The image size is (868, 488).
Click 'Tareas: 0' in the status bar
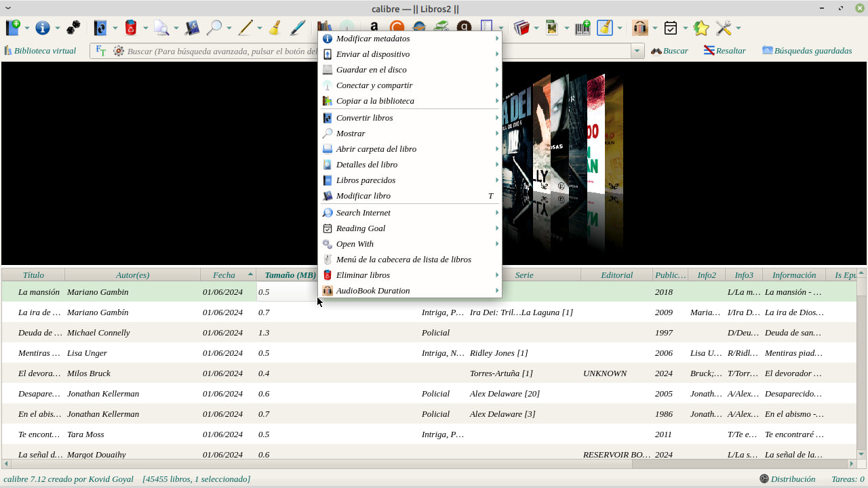click(x=848, y=479)
